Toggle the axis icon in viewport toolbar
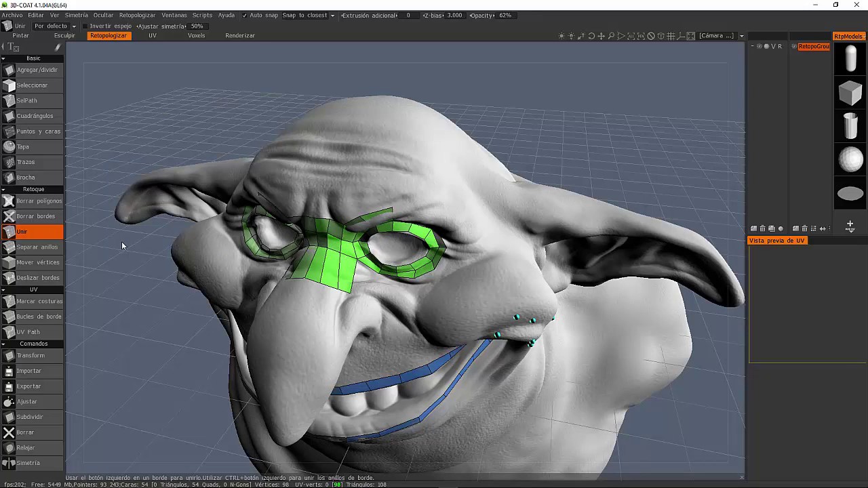The image size is (868, 488). click(x=681, y=36)
